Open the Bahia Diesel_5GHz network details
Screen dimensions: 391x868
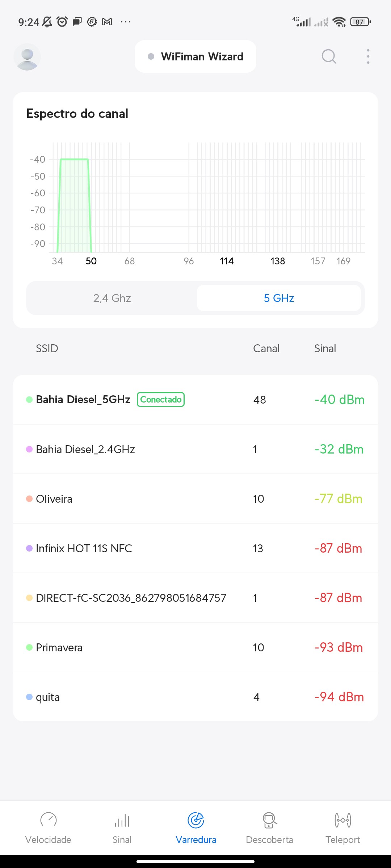coord(195,400)
